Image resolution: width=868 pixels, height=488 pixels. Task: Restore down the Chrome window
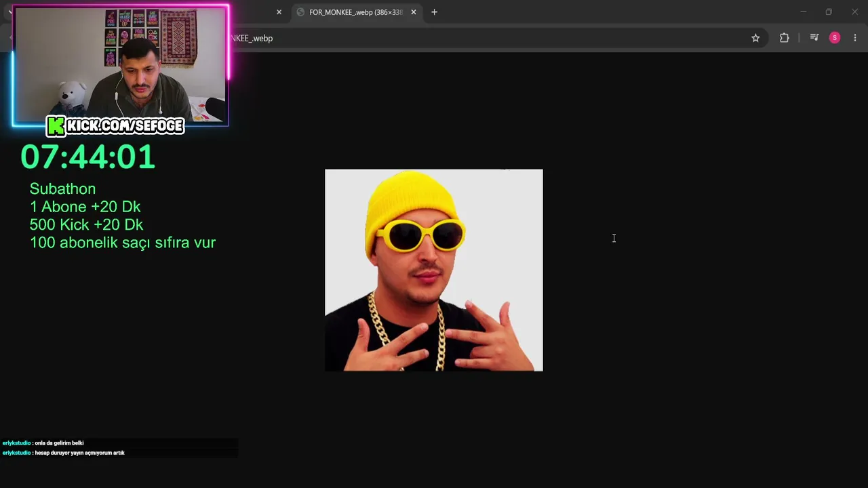coord(829,12)
